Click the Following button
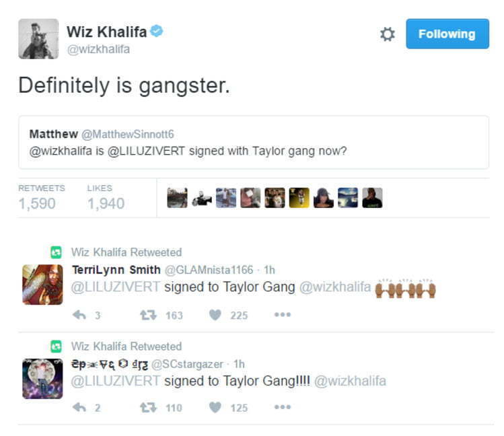 447,34
